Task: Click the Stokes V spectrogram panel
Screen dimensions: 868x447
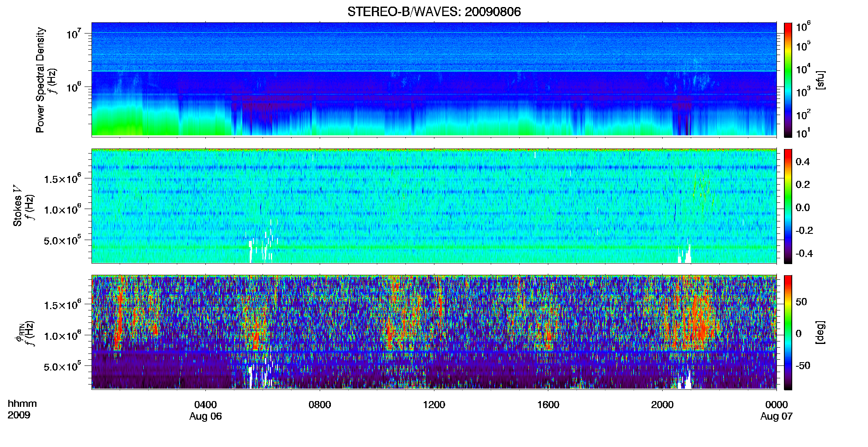Action: tap(434, 206)
